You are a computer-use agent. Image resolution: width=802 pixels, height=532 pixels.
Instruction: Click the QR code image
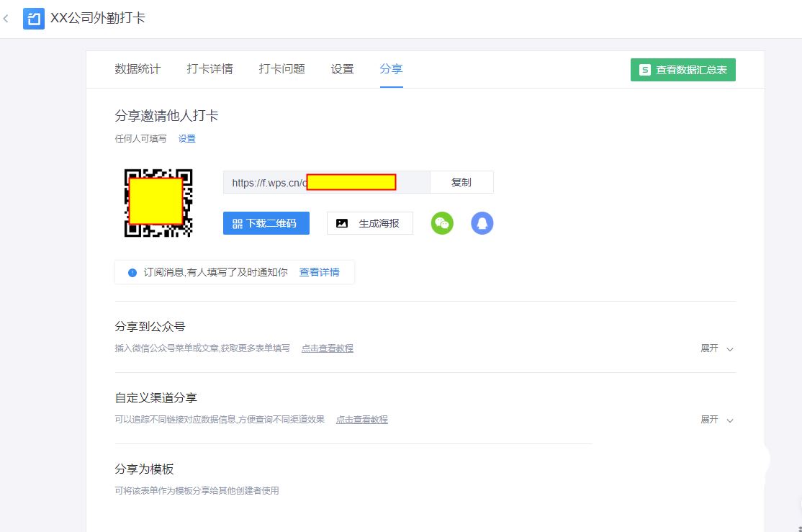(x=158, y=203)
